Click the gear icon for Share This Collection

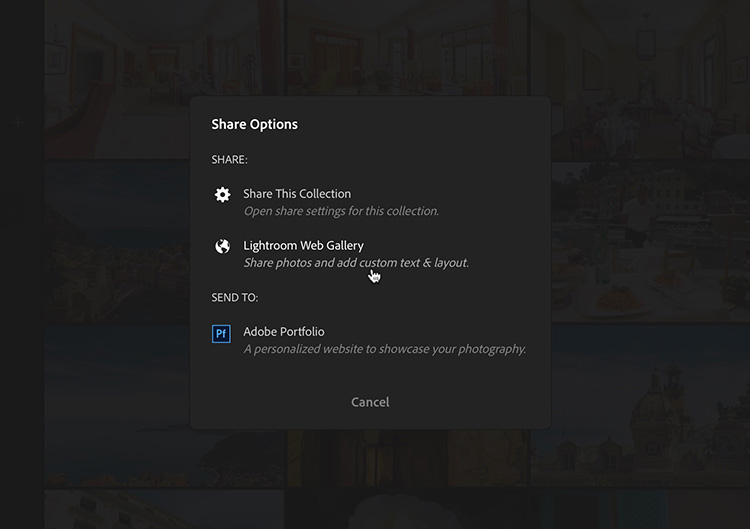(222, 195)
